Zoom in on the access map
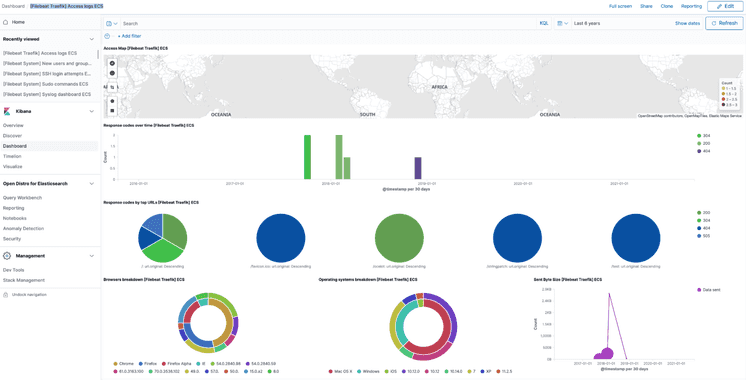The height and width of the screenshot is (380, 746). click(112, 63)
